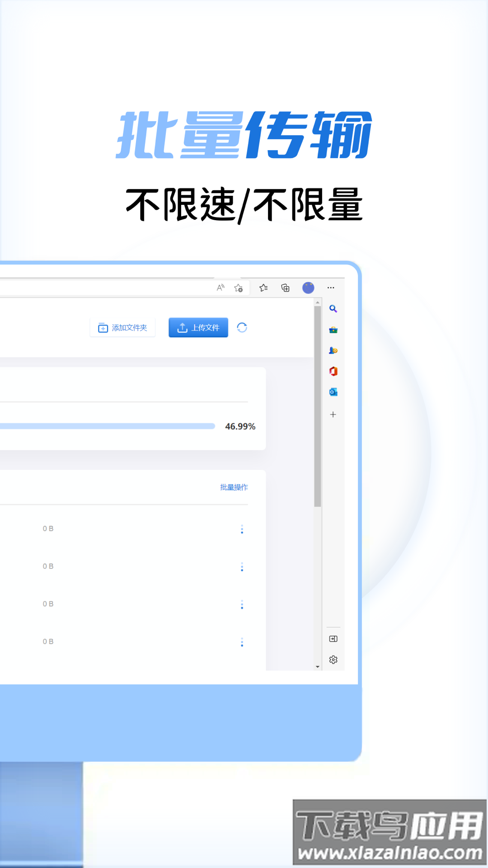
Task: Click the vertical scrollbar thumb
Action: [x=318, y=406]
